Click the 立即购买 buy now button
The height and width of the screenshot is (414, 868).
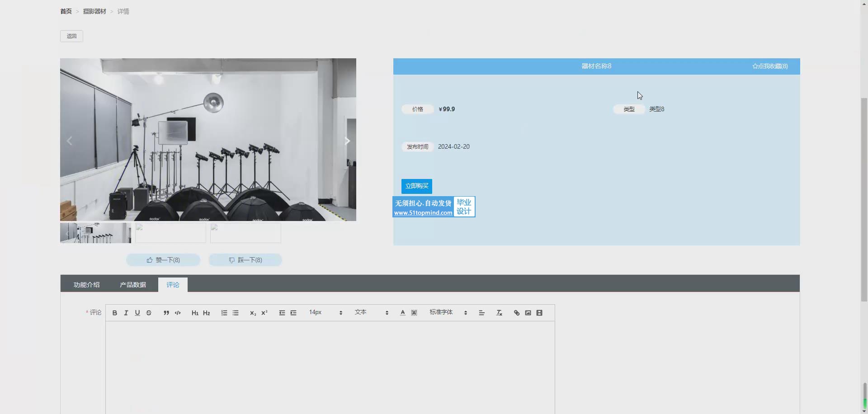[x=417, y=186]
